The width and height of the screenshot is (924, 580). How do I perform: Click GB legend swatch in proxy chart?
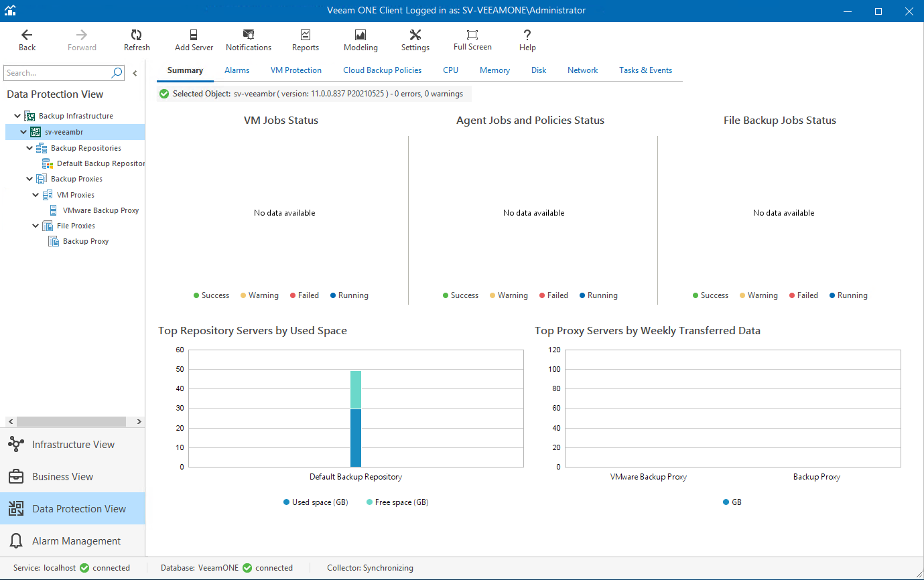(x=726, y=502)
